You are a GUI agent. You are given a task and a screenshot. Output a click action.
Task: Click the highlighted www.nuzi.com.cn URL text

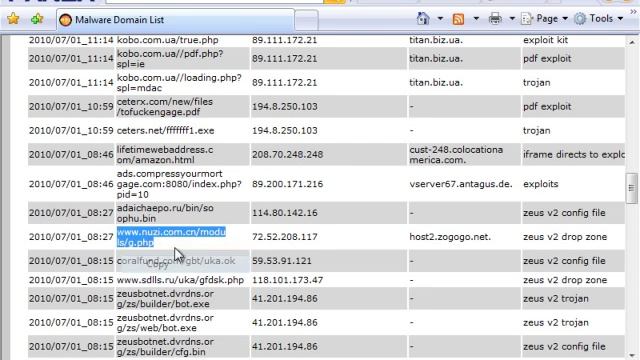pos(171,237)
